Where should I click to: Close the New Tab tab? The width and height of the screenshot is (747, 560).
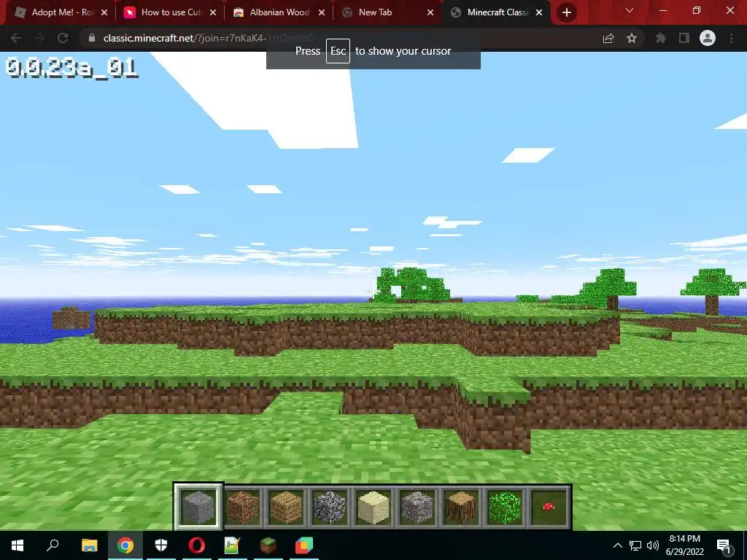click(430, 12)
